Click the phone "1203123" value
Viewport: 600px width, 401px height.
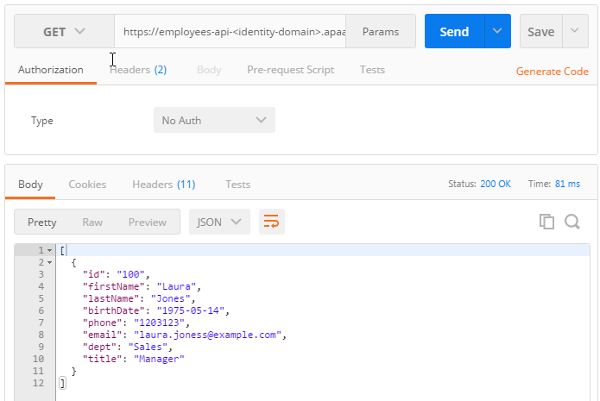click(x=159, y=323)
